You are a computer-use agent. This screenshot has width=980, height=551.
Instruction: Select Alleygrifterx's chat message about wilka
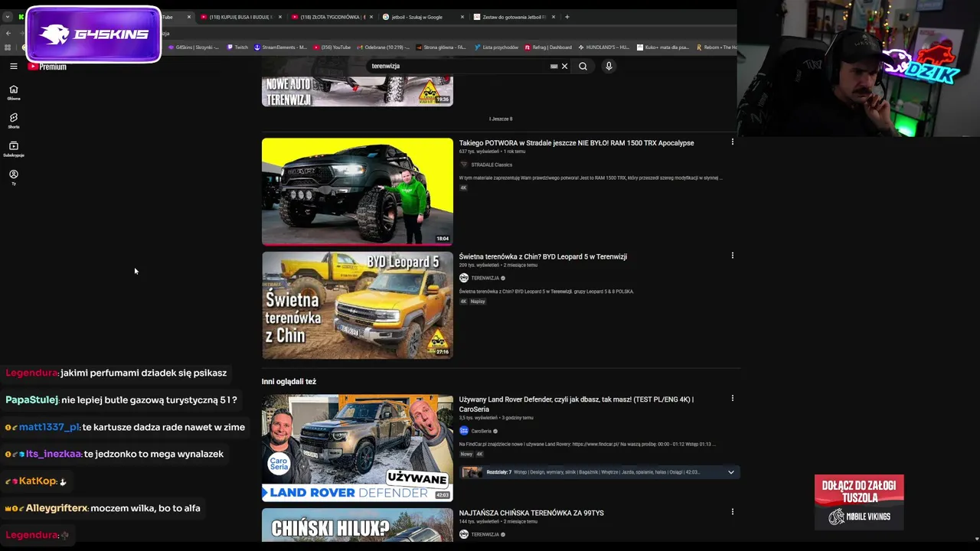click(x=103, y=508)
